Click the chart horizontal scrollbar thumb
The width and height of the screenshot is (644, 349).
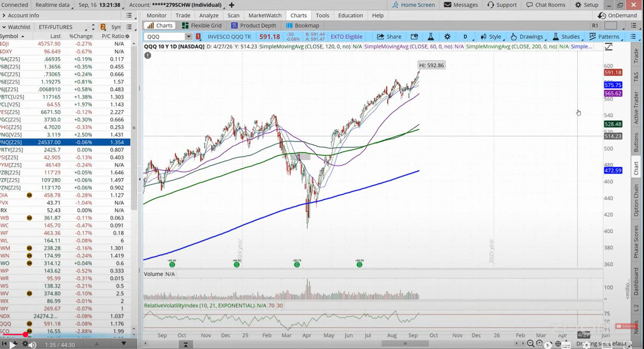[405, 344]
